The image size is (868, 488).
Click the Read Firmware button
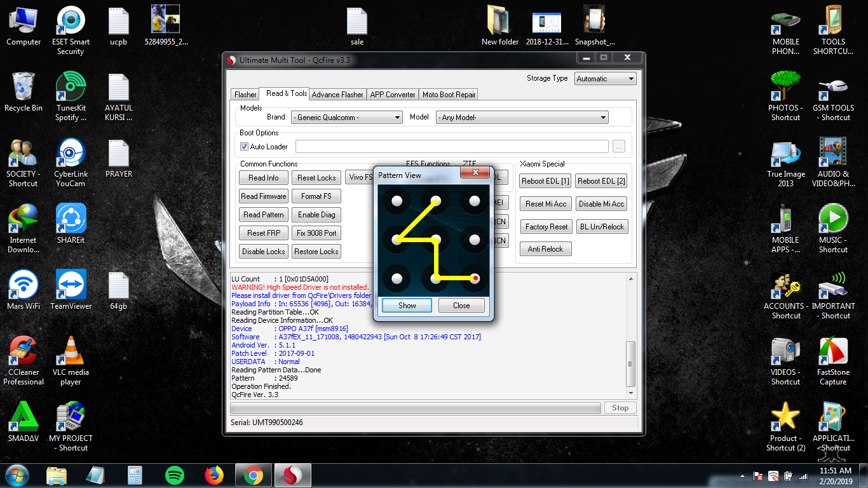pos(264,196)
